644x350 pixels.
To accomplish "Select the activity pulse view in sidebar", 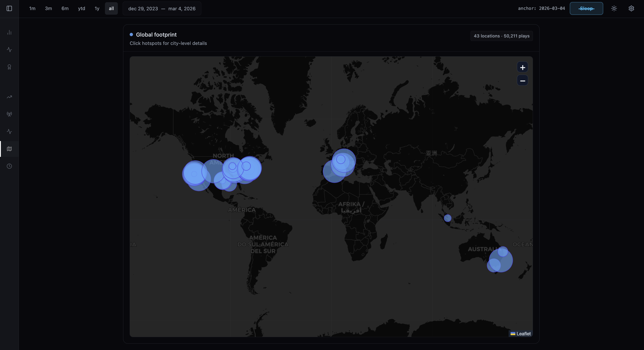I will click(x=9, y=49).
